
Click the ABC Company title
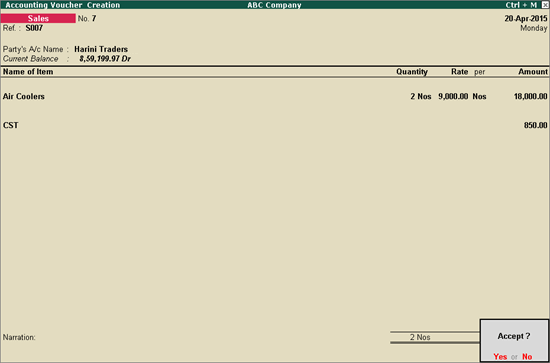click(x=274, y=5)
